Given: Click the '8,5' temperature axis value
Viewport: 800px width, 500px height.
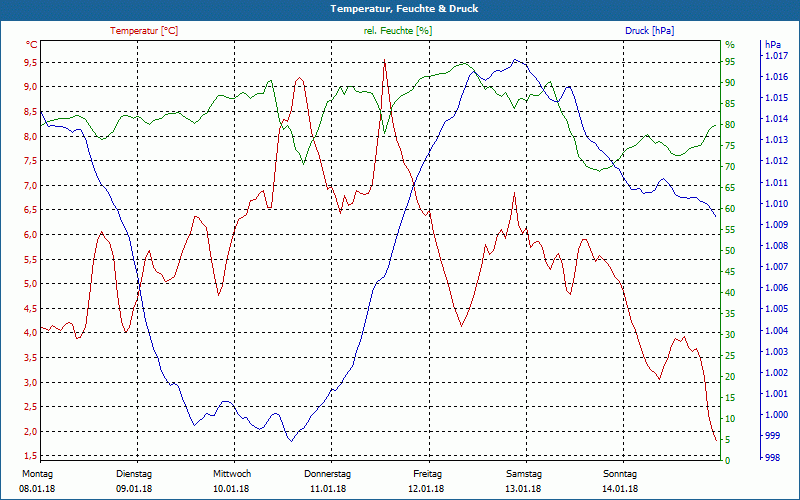Looking at the screenshot, I should tap(31, 111).
